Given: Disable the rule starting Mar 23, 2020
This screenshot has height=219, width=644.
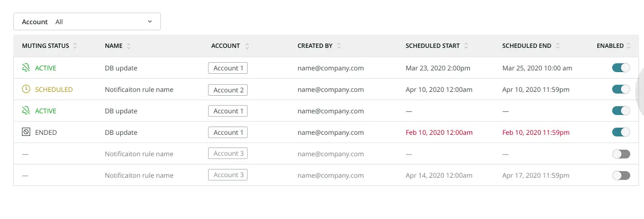Looking at the screenshot, I should (x=621, y=68).
